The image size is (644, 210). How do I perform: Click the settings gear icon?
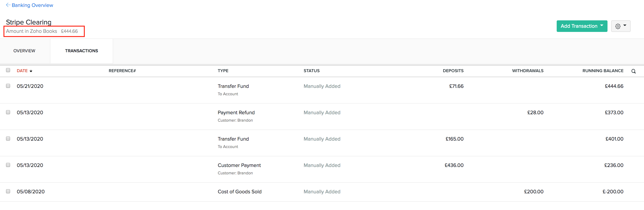tap(618, 26)
